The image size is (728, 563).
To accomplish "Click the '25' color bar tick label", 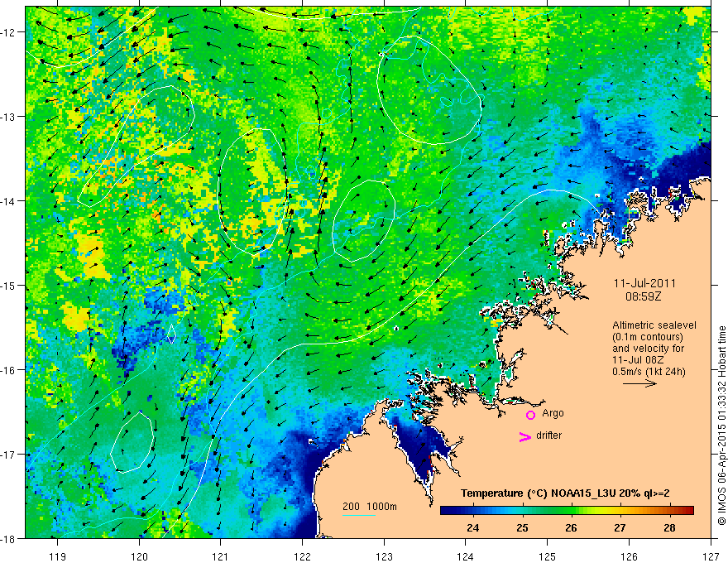I will tap(522, 527).
